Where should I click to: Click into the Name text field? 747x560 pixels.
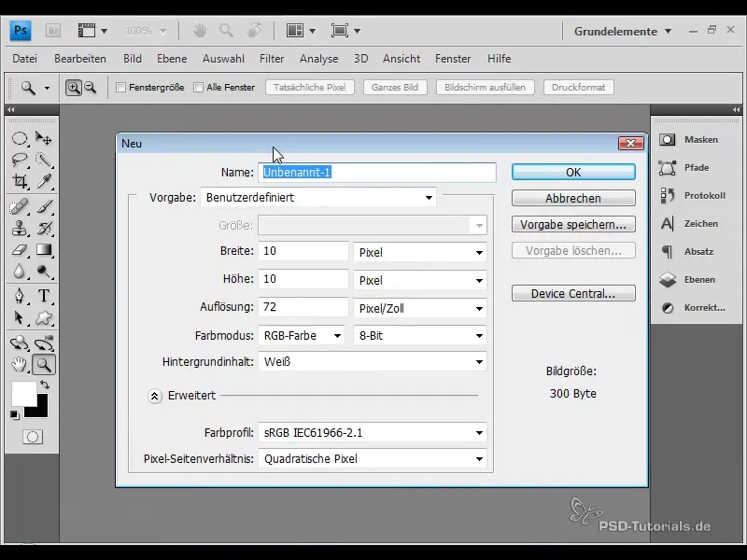tap(377, 173)
